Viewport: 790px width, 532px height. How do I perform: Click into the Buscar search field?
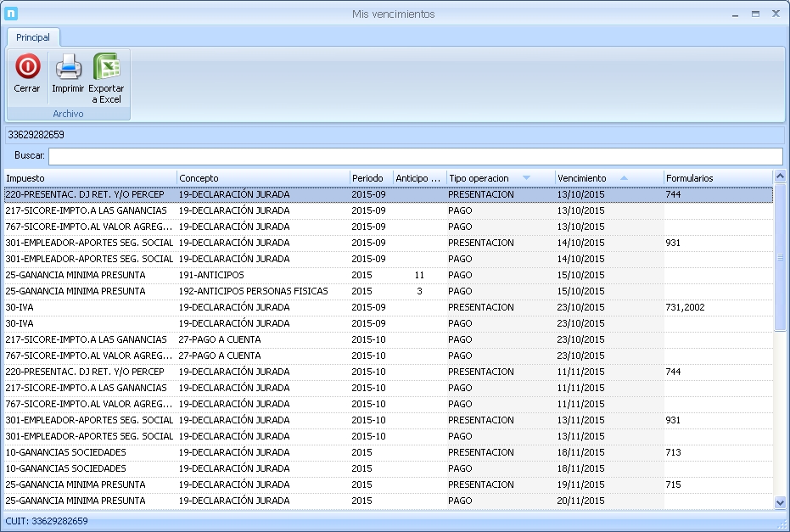(414, 156)
